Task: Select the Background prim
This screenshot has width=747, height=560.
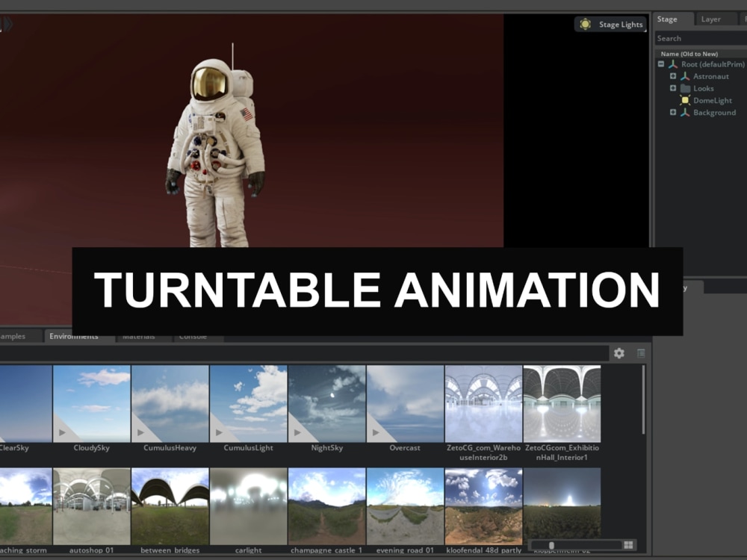Action: click(x=715, y=112)
